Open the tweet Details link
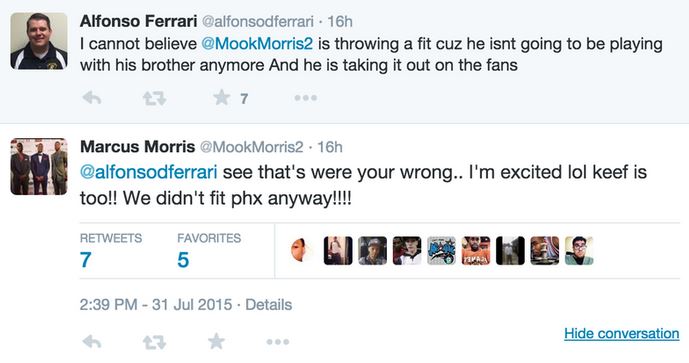689x363 pixels. point(268,305)
